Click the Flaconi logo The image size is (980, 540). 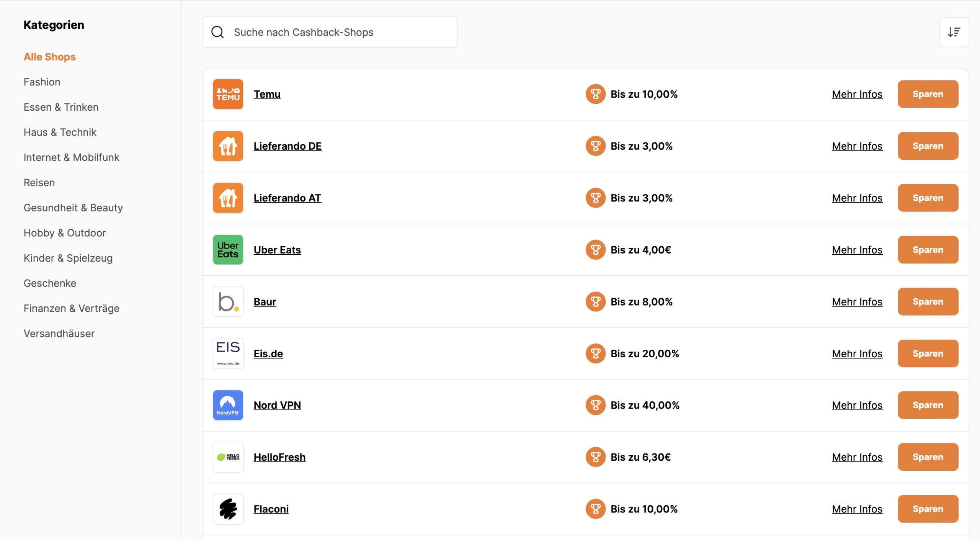tap(228, 509)
